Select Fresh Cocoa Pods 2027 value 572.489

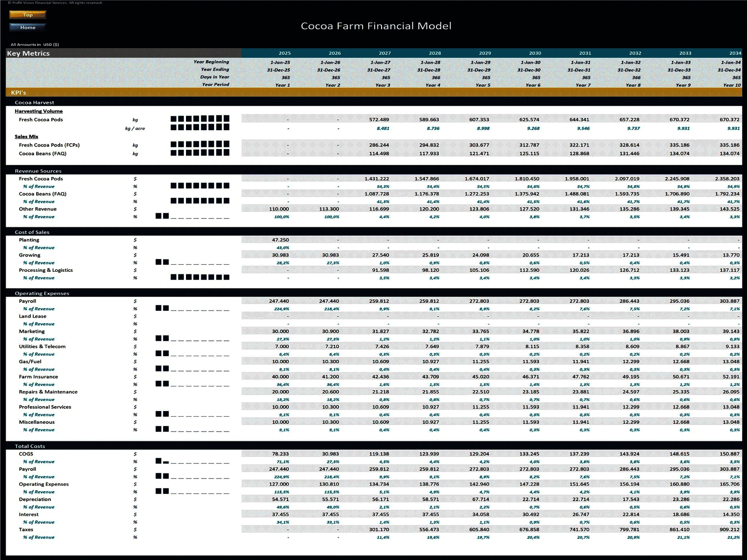(379, 120)
